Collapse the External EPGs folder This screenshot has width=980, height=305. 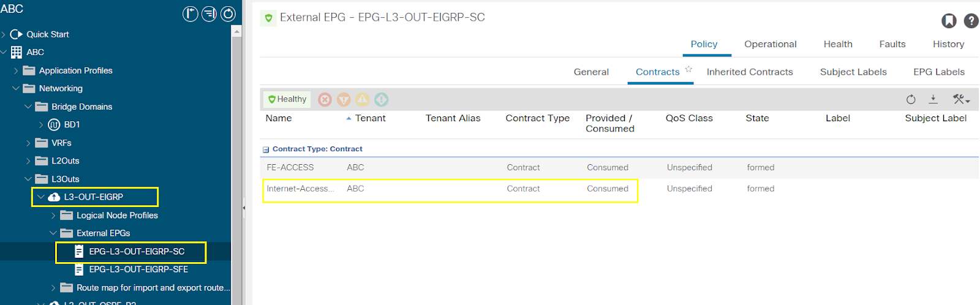[x=53, y=233]
